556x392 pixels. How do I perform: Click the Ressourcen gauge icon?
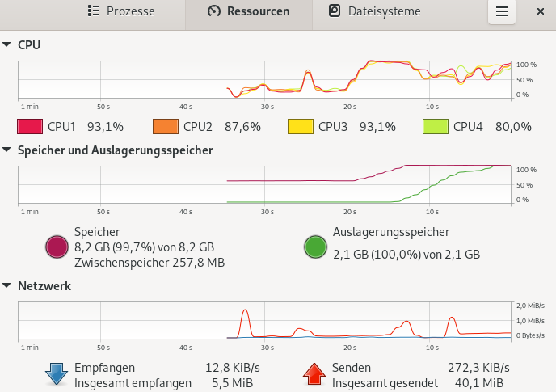(213, 11)
